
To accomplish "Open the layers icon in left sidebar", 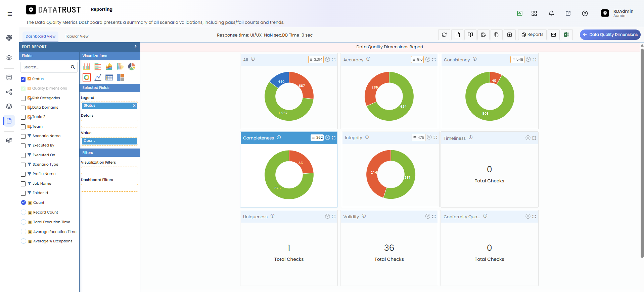I will (9, 106).
